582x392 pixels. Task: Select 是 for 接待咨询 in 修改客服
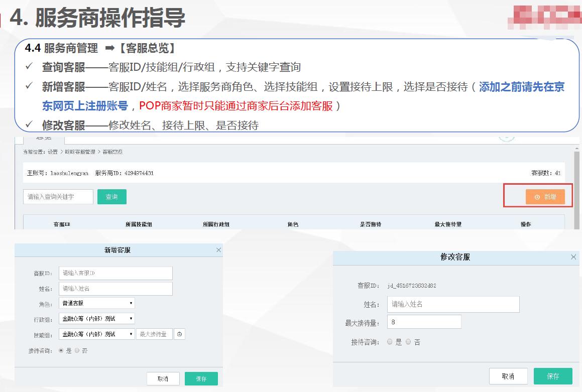point(390,342)
